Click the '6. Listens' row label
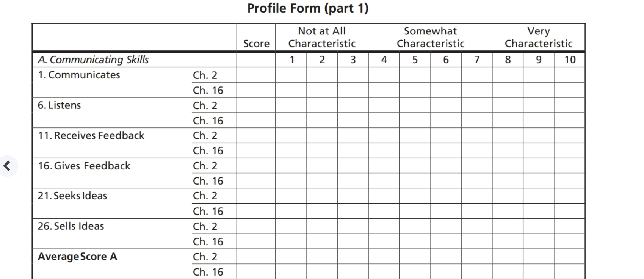Image resolution: width=644 pixels, height=279 pixels. coord(60,105)
